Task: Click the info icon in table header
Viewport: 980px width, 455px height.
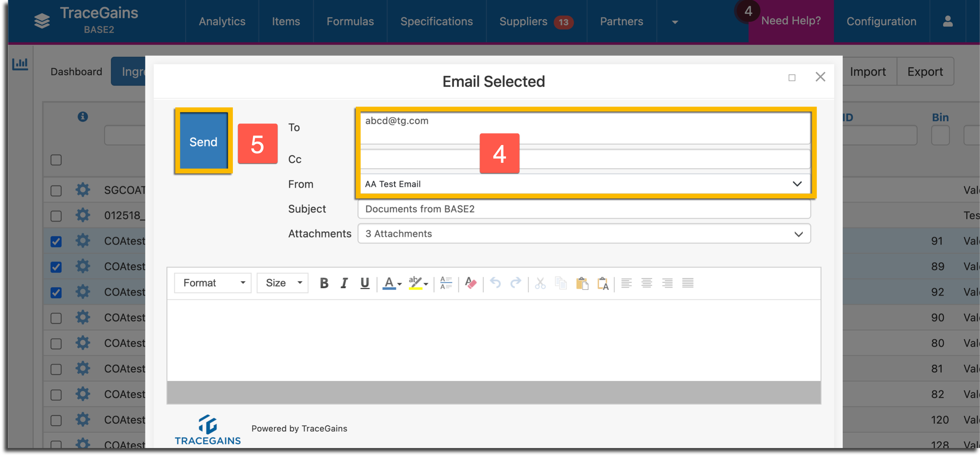Action: pos(83,117)
